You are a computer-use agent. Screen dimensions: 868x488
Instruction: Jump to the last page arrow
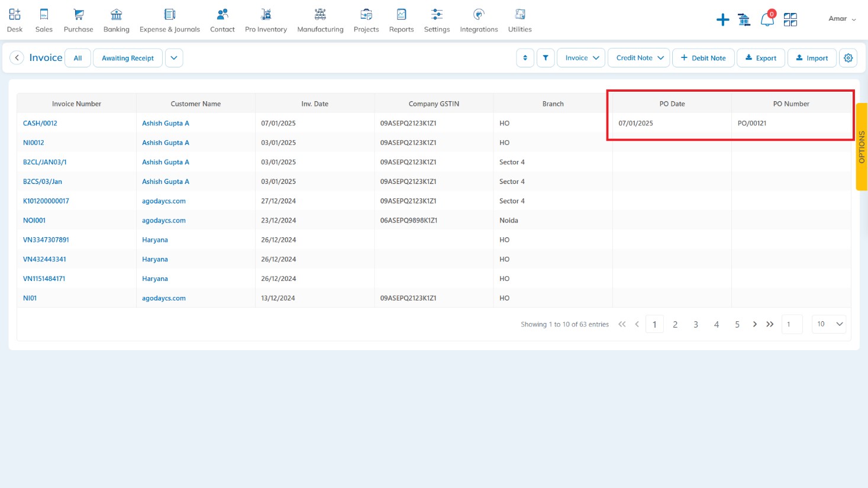click(x=770, y=324)
